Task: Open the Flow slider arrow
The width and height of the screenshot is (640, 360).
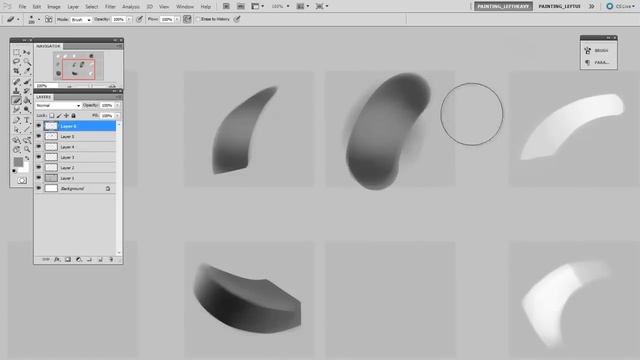Action: [x=177, y=19]
